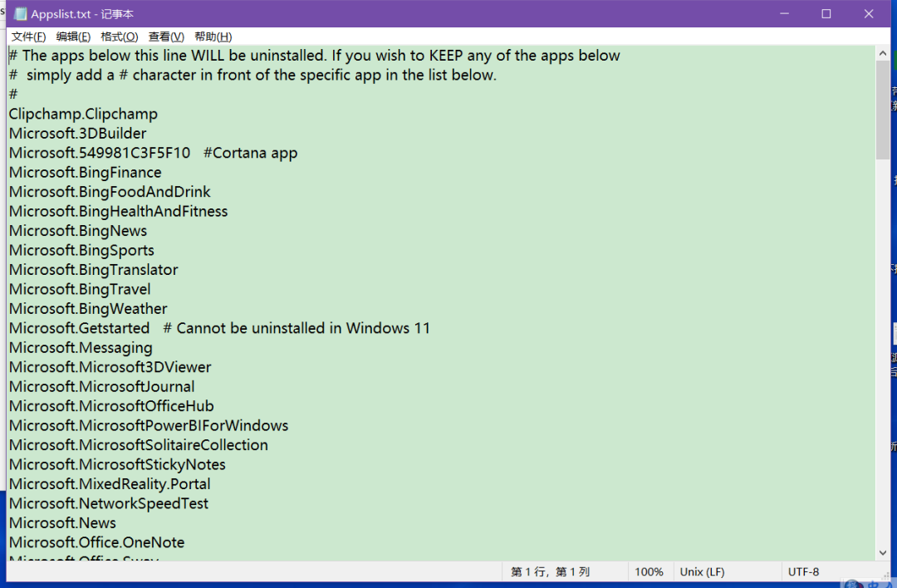This screenshot has width=897, height=588.
Task: Click the #Cortana app comment
Action: 251,154
